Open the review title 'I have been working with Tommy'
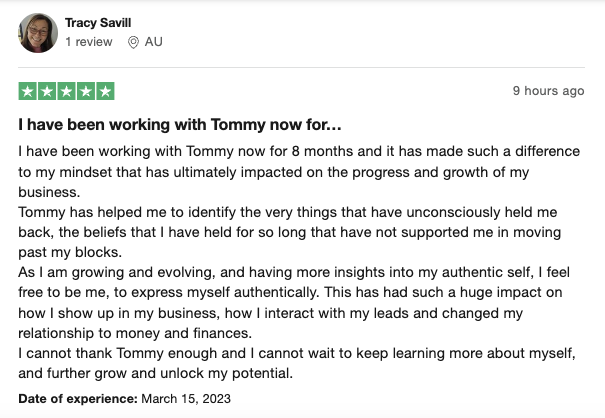The width and height of the screenshot is (605, 418). coord(180,125)
